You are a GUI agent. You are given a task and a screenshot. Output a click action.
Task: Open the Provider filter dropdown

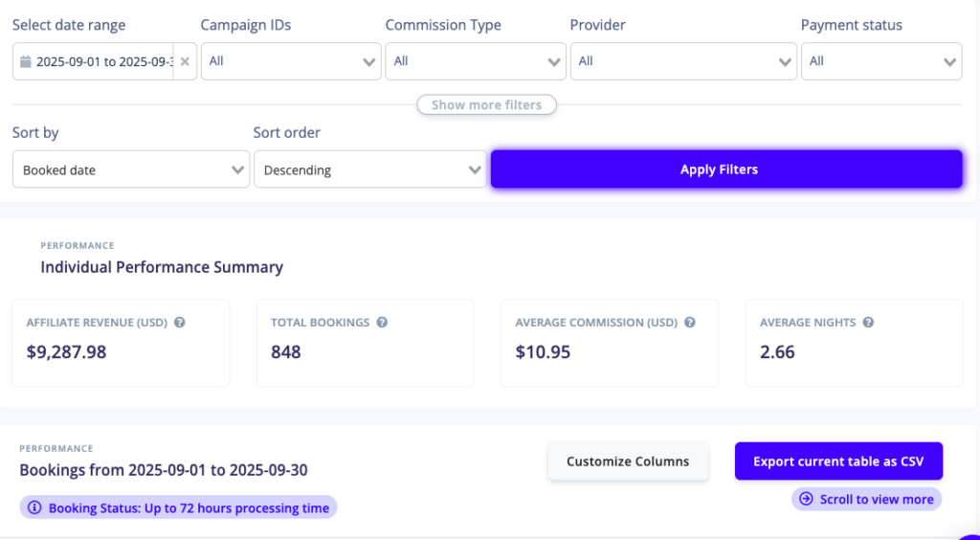683,61
